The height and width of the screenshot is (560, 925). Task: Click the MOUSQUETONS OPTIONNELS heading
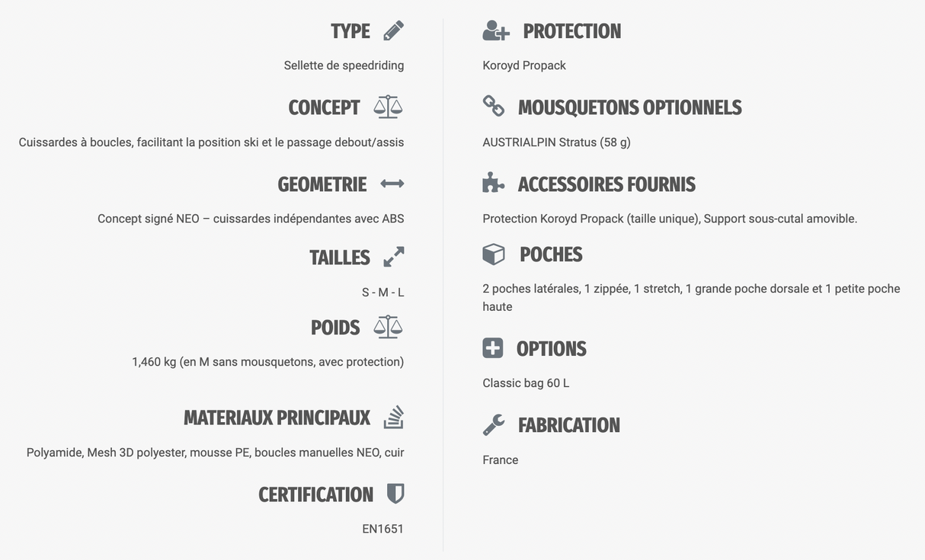[x=629, y=107]
